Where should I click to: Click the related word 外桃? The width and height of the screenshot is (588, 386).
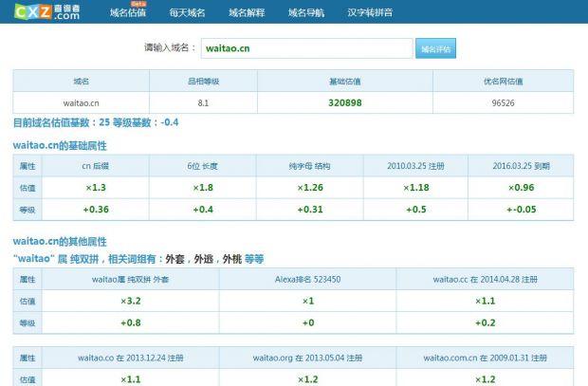tap(232, 259)
